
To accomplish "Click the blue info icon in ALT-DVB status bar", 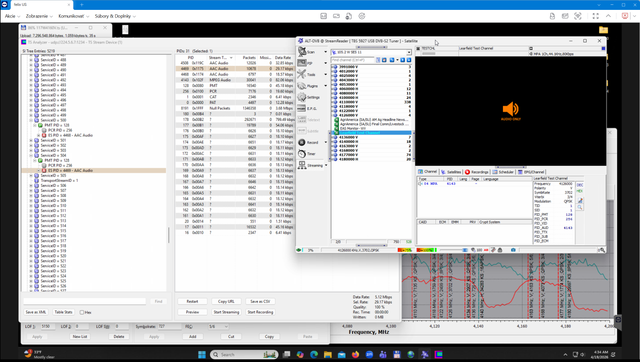I will point(513,250).
